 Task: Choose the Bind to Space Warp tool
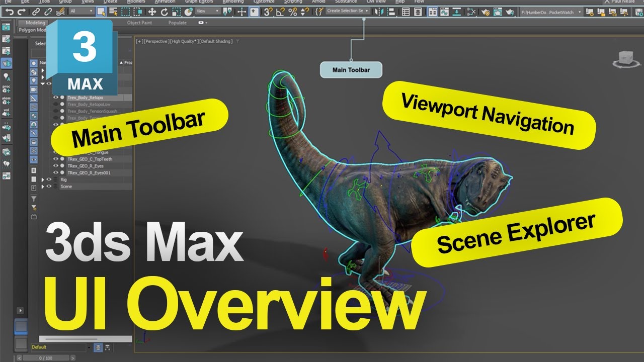(x=61, y=11)
